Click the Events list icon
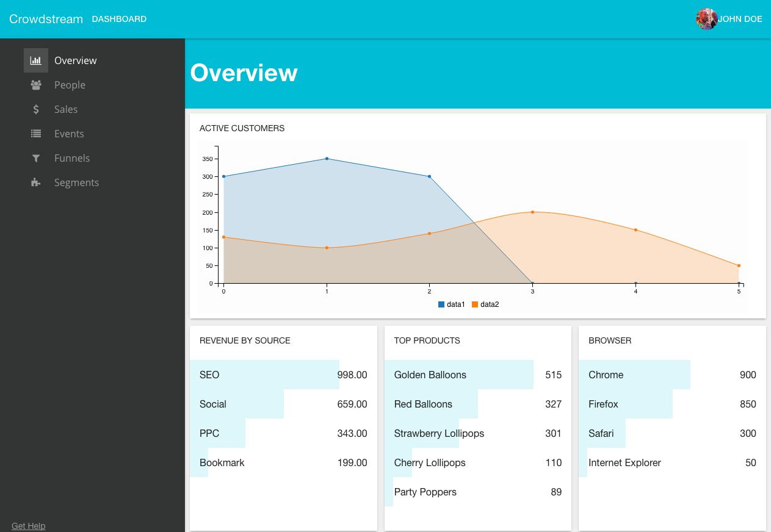 pyautogui.click(x=36, y=134)
